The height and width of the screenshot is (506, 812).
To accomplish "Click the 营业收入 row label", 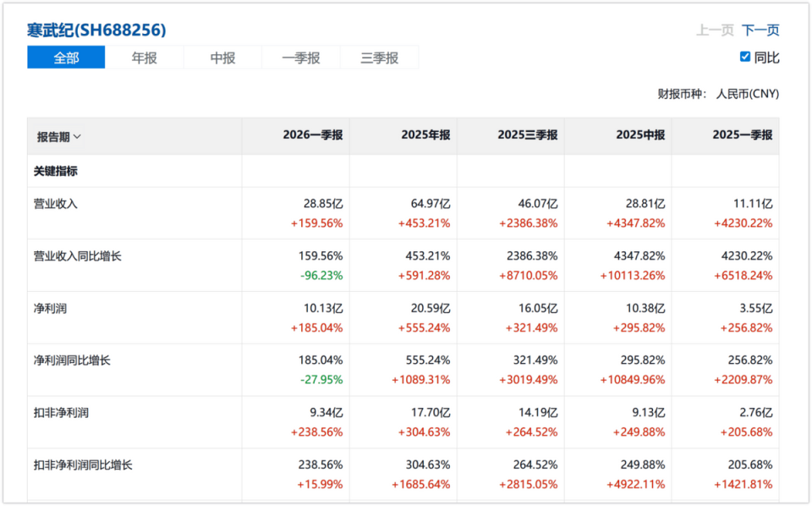I will point(56,204).
